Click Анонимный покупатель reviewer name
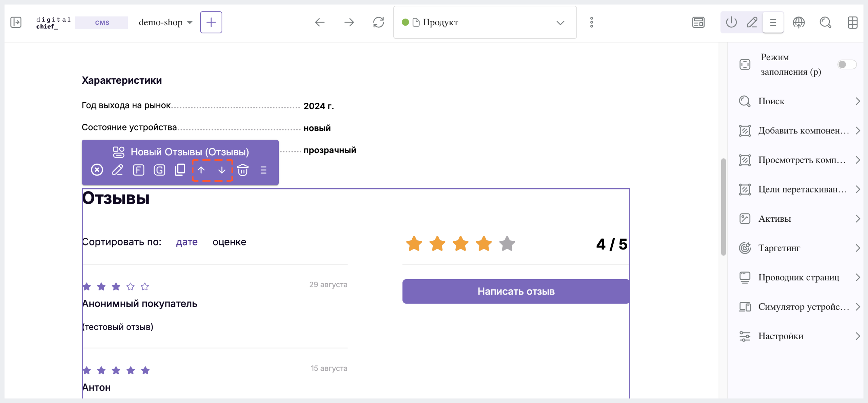 [x=140, y=304]
